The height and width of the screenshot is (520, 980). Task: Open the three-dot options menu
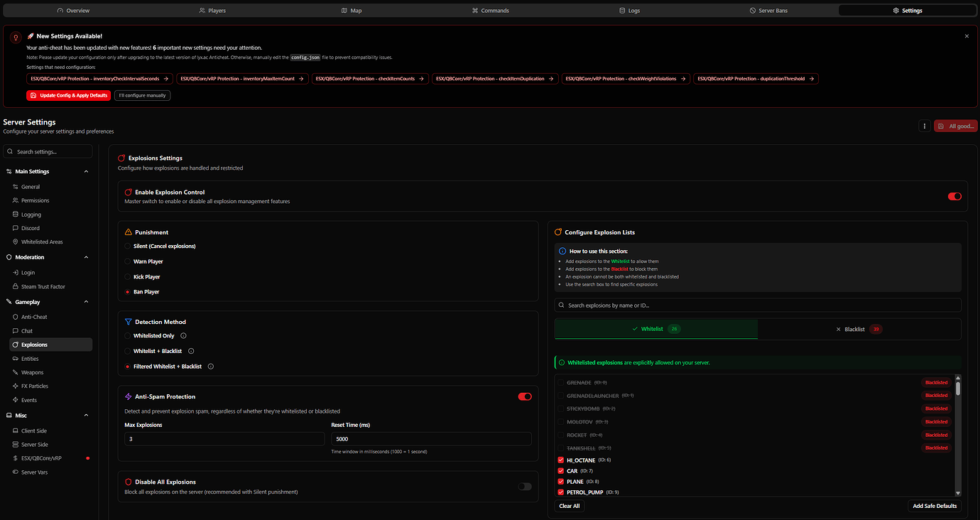click(x=925, y=126)
